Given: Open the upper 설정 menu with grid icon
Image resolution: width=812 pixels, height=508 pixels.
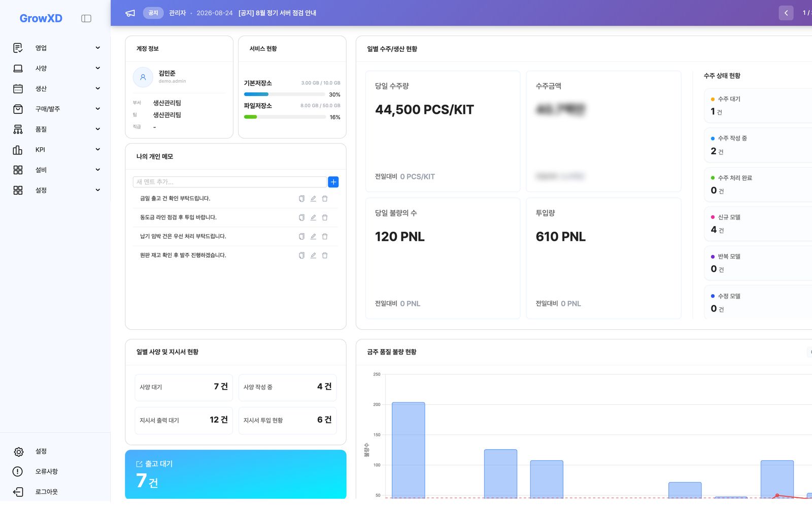Looking at the screenshot, I should [x=56, y=190].
